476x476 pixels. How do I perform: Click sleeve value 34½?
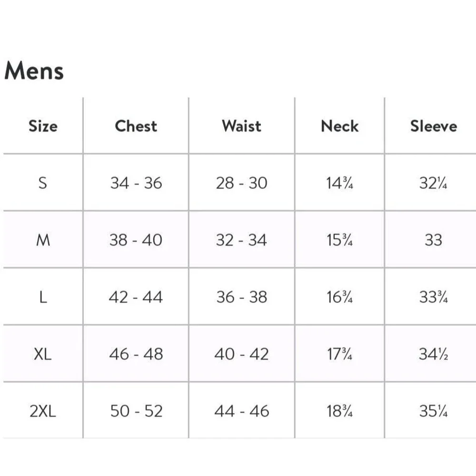433,354
